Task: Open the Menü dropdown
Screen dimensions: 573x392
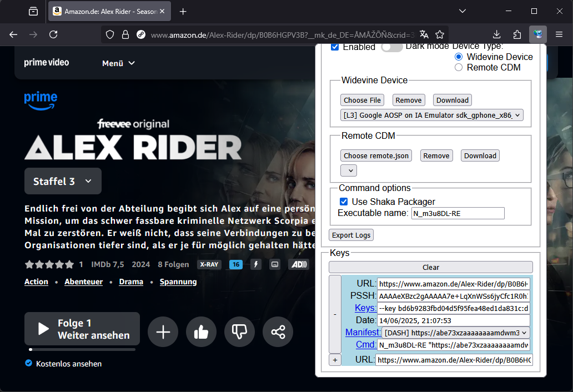Action: point(118,63)
